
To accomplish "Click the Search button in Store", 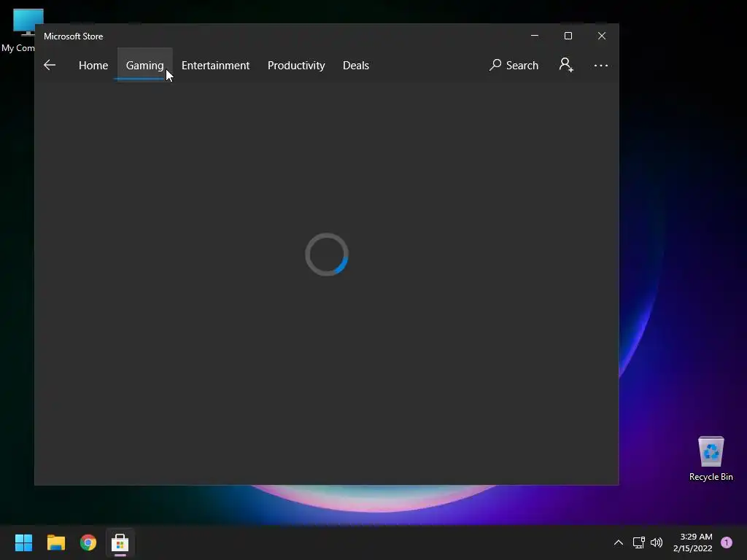I will point(514,65).
